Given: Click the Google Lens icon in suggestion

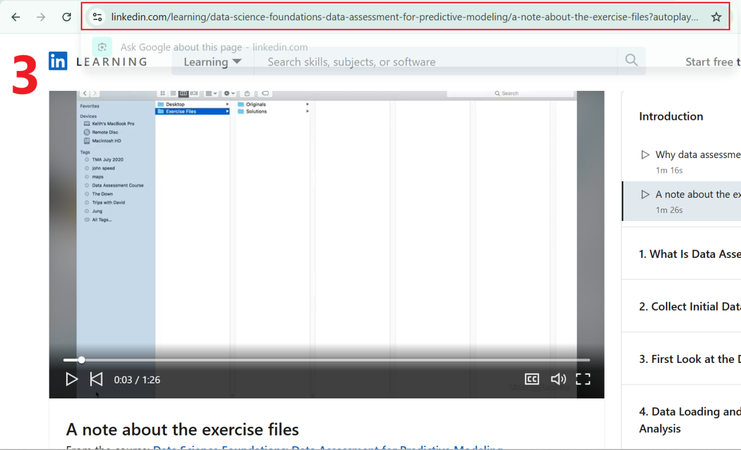Looking at the screenshot, I should tap(102, 47).
